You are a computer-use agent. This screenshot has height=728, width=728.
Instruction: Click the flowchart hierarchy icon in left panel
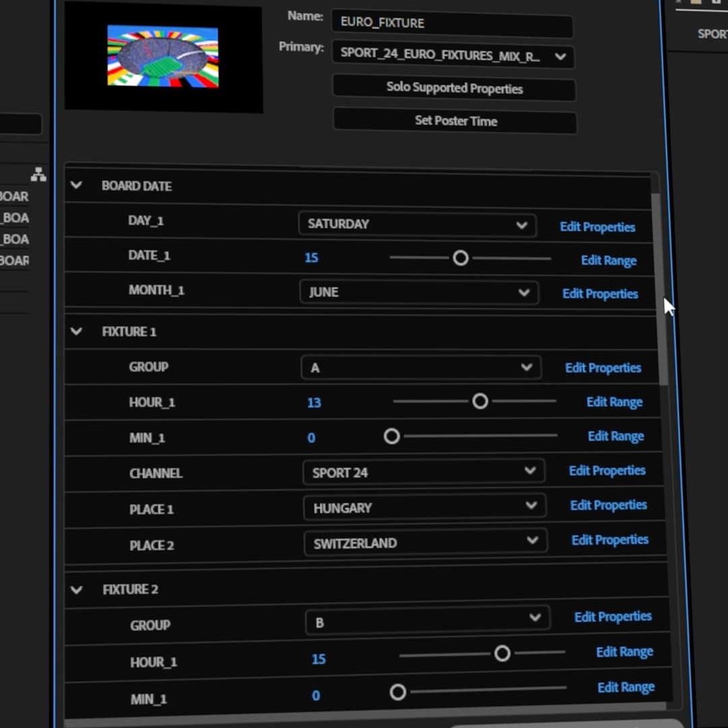point(38,175)
